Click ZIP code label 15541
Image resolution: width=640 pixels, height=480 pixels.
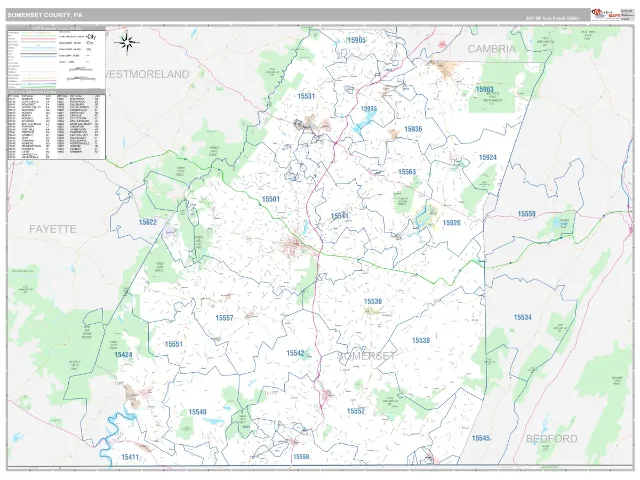click(x=340, y=216)
